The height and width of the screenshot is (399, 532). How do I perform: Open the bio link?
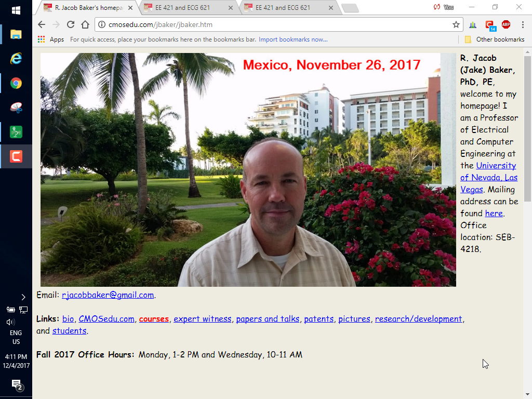pos(68,319)
